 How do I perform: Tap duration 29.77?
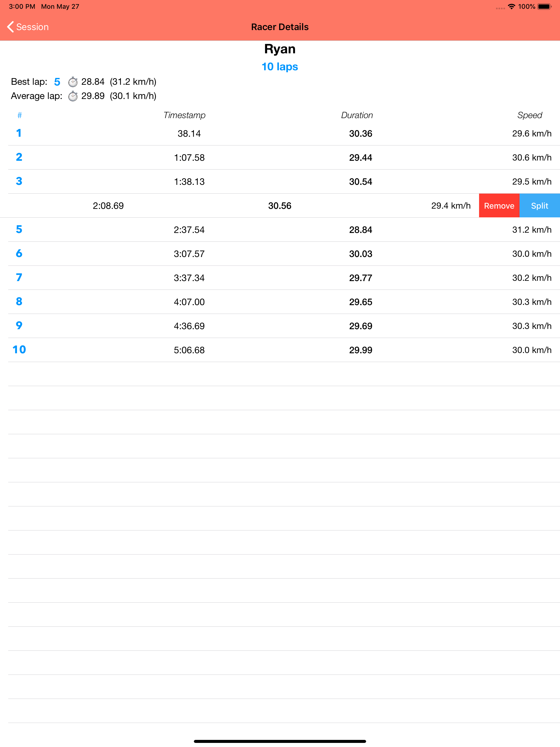point(360,278)
